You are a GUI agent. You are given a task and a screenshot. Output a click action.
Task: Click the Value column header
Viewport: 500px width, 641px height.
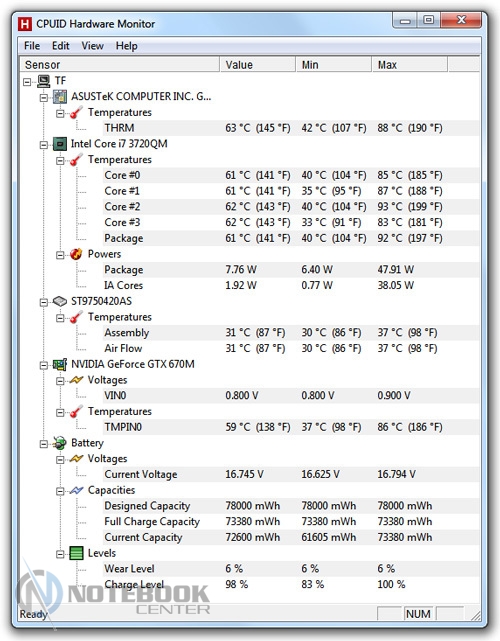[258, 65]
